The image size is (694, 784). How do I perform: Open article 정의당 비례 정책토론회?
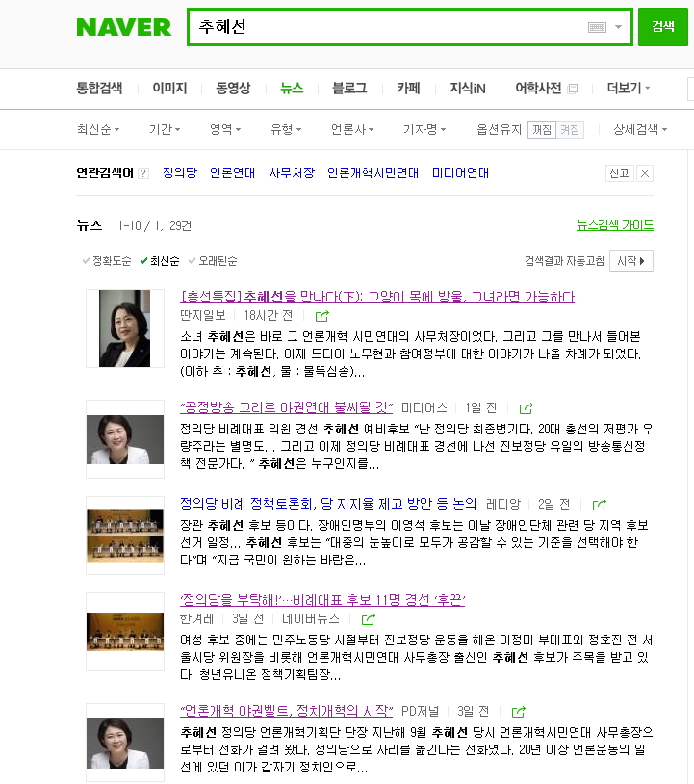[x=328, y=504]
